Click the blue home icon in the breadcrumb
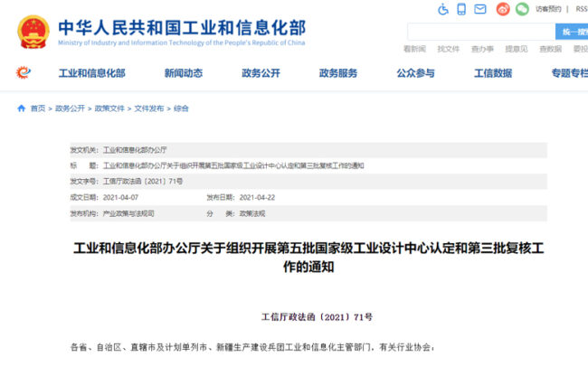 click(22, 108)
